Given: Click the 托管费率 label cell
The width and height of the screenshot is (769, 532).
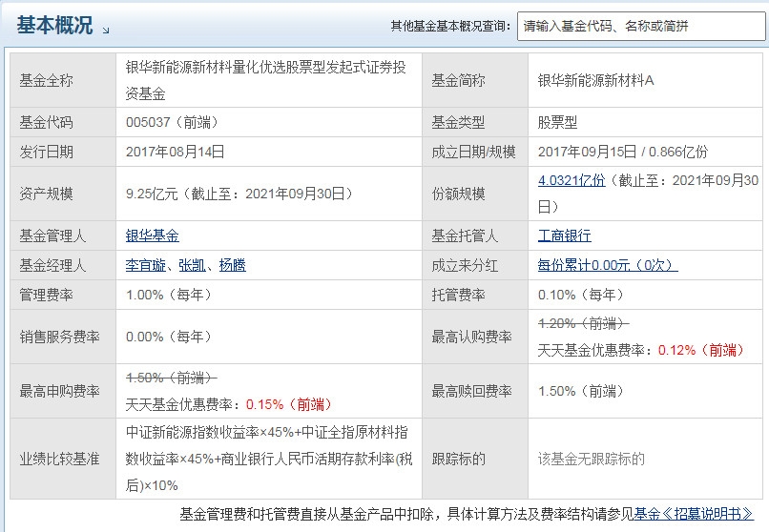Looking at the screenshot, I should (475, 295).
